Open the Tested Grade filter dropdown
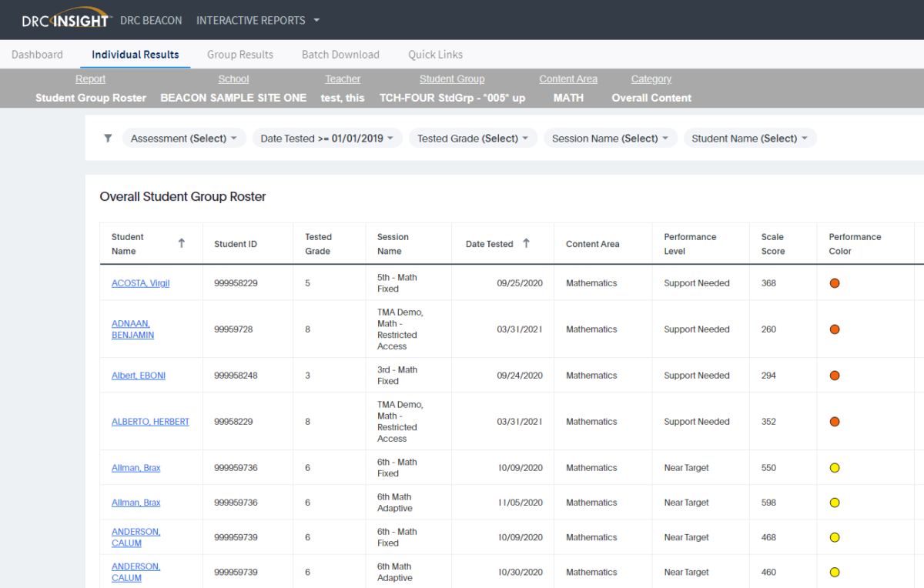This screenshot has height=588, width=924. [472, 138]
